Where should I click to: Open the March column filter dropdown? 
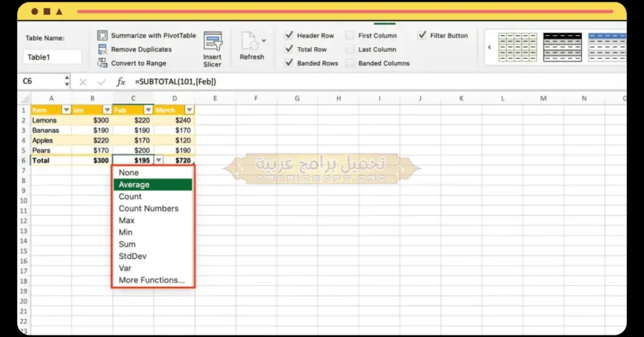pyautogui.click(x=189, y=110)
